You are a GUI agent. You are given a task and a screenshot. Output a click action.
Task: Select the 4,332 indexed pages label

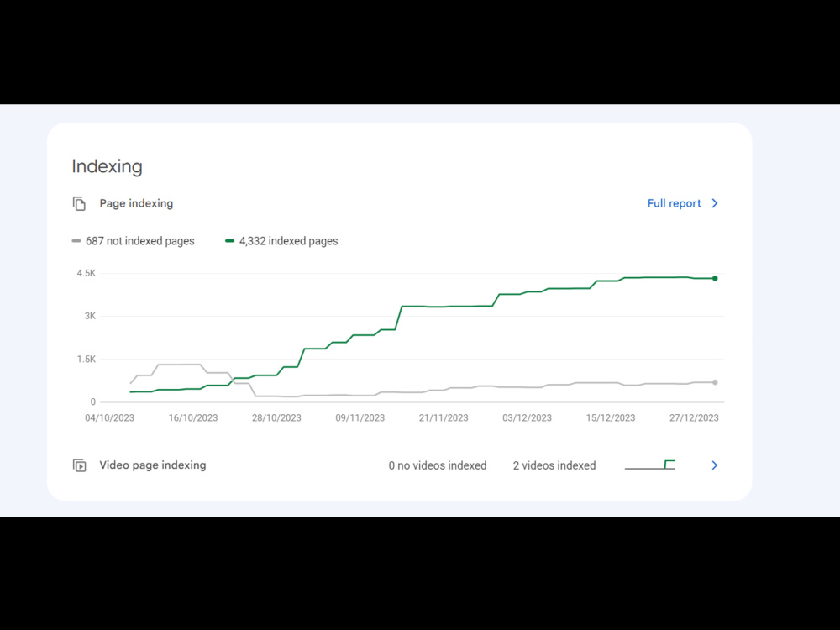(x=289, y=241)
